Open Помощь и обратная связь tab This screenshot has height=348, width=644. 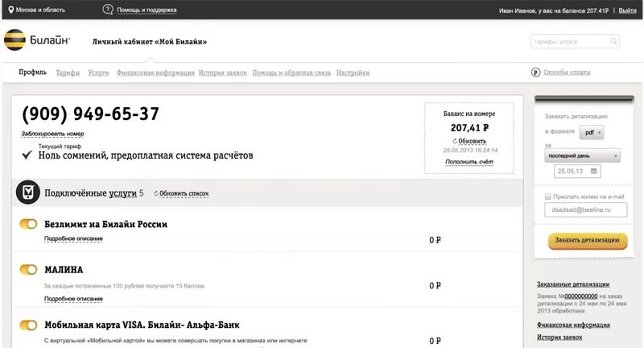[x=291, y=72]
